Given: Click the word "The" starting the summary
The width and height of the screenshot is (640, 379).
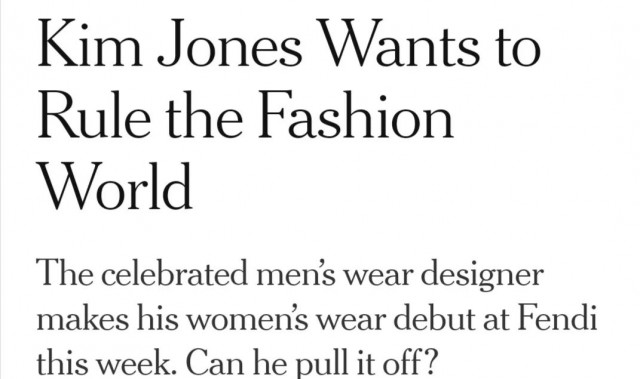Looking at the screenshot, I should [65, 273].
